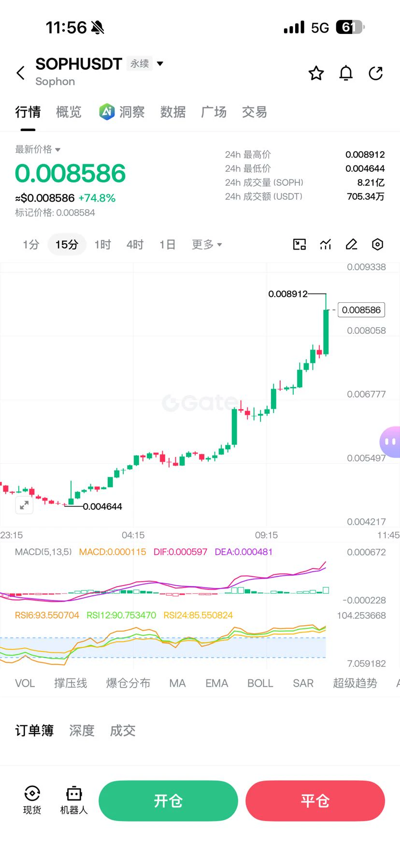Select the 15分 timeframe
The height and width of the screenshot is (868, 400).
pos(67,244)
